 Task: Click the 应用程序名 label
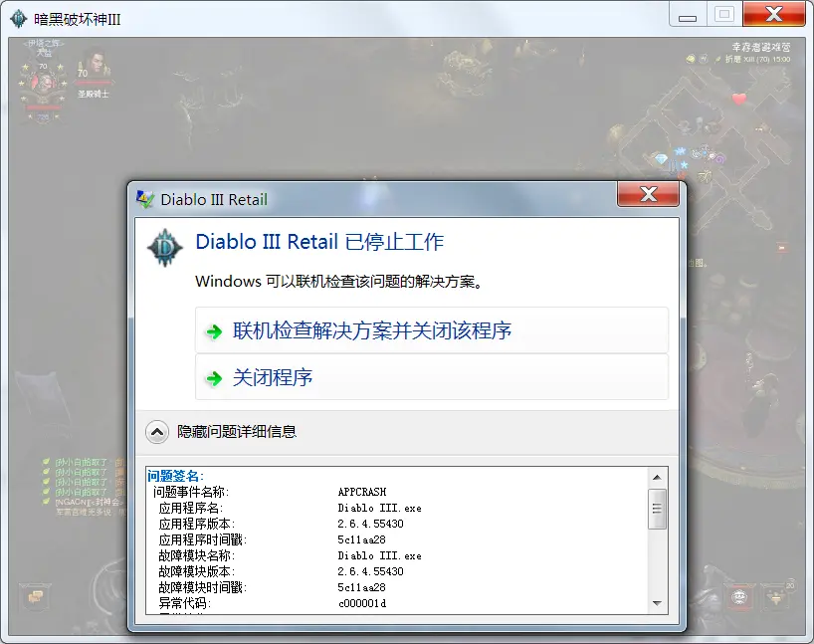pyautogui.click(x=190, y=508)
